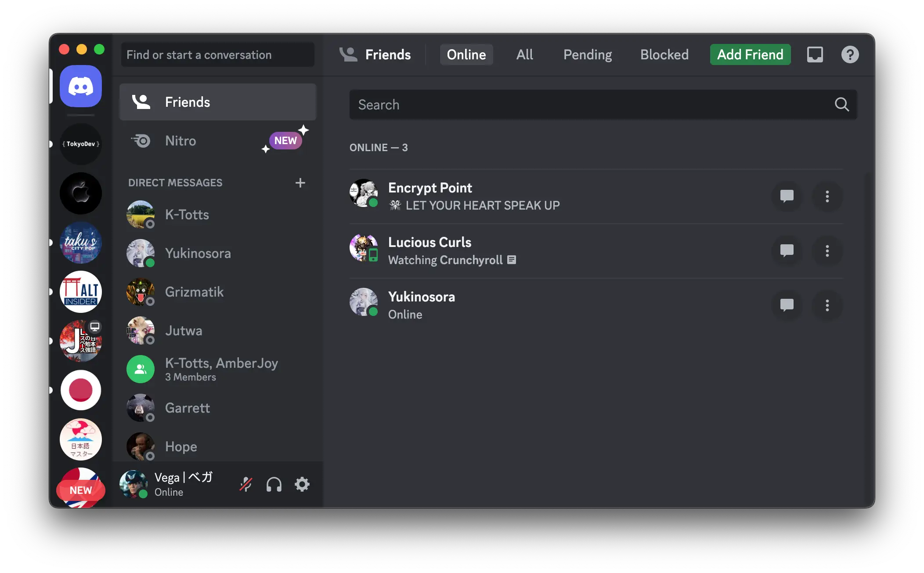The image size is (924, 573).
Task: Message Yukinosora from friends list icon
Action: (787, 305)
